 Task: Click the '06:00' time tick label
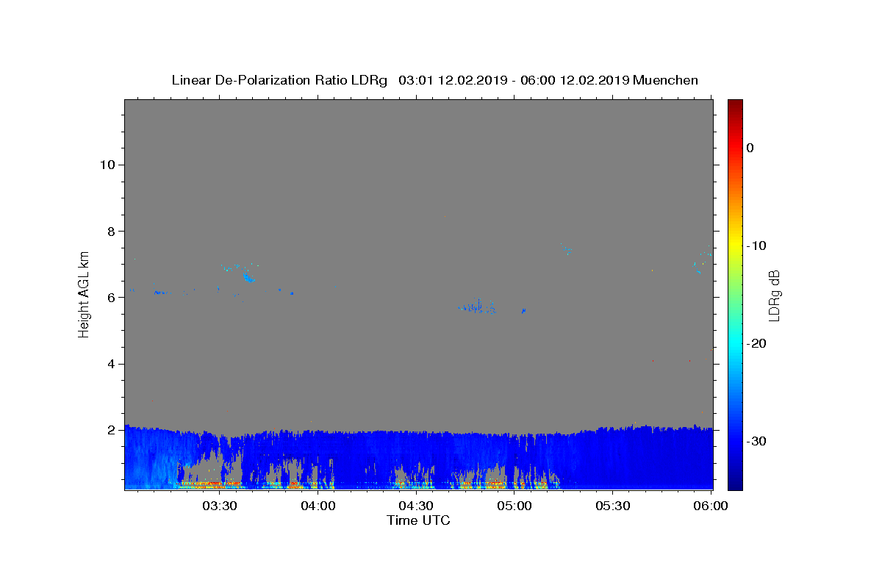[711, 506]
